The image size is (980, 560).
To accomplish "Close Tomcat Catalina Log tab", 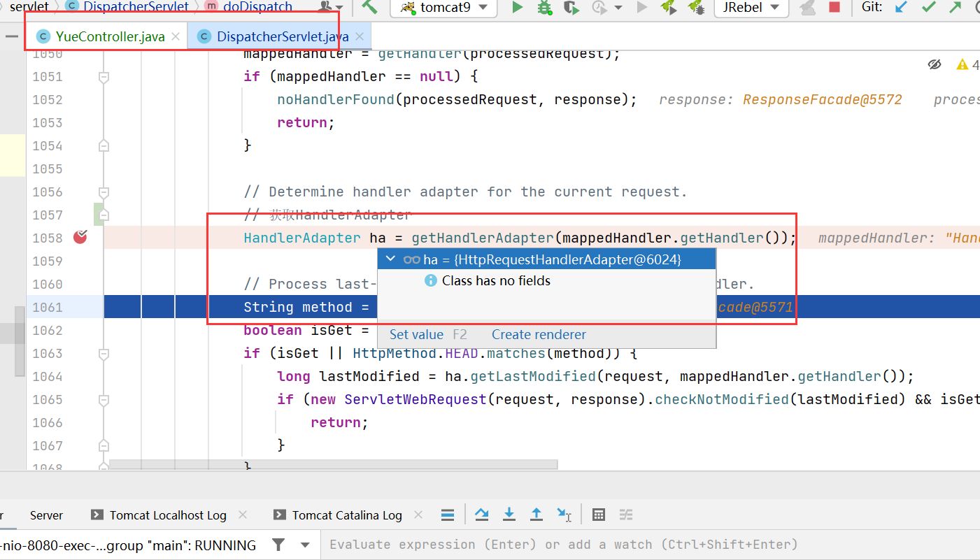I will point(419,515).
